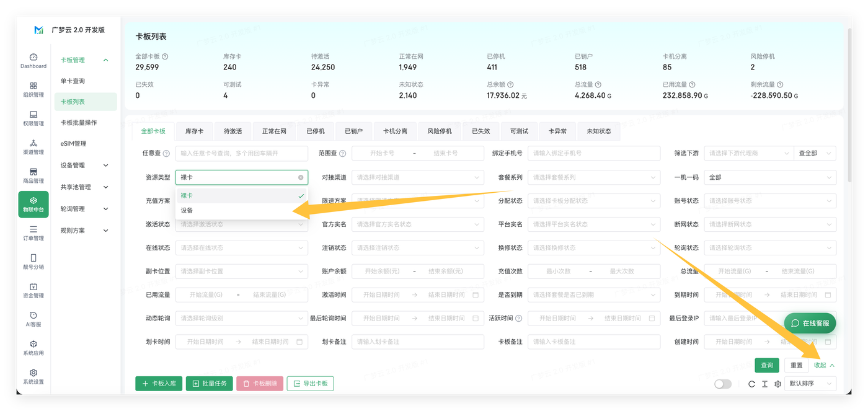The height and width of the screenshot is (411, 868).
Task: Click the 导出卡板 button
Action: pyautogui.click(x=310, y=384)
